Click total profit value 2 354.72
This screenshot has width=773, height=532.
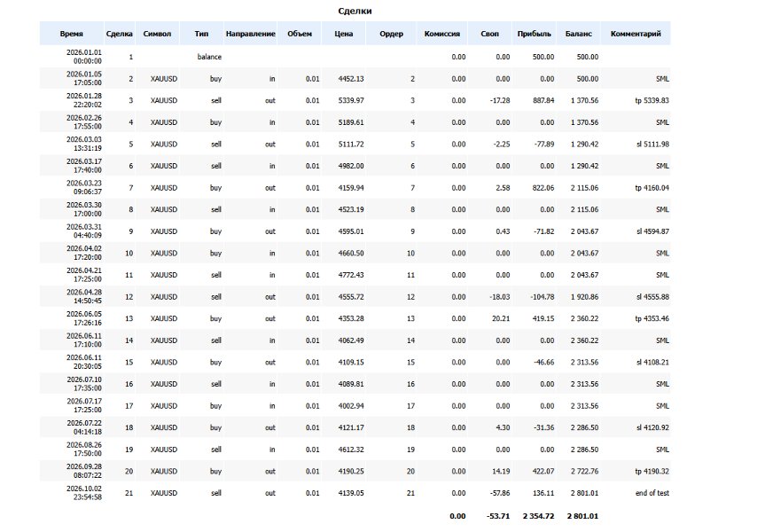coord(538,516)
